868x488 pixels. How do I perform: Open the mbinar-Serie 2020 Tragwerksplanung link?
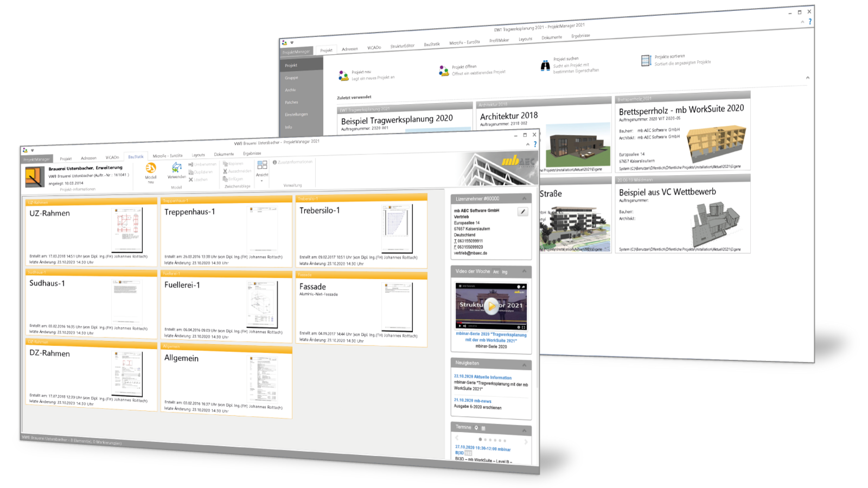click(x=491, y=337)
